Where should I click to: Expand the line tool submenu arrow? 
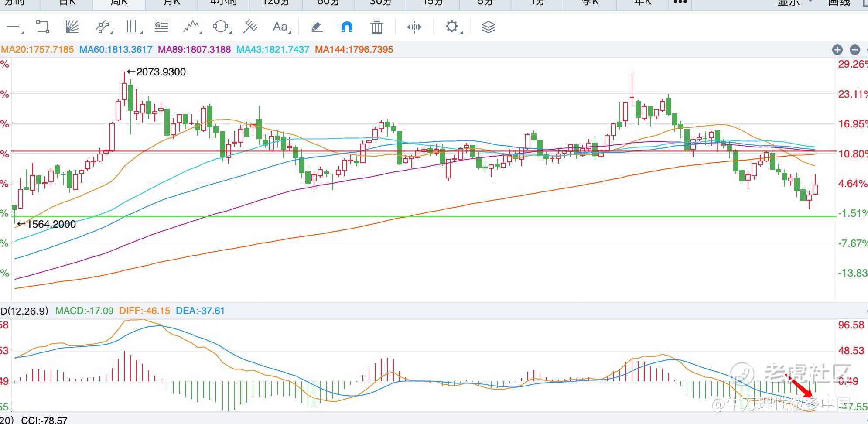22,32
